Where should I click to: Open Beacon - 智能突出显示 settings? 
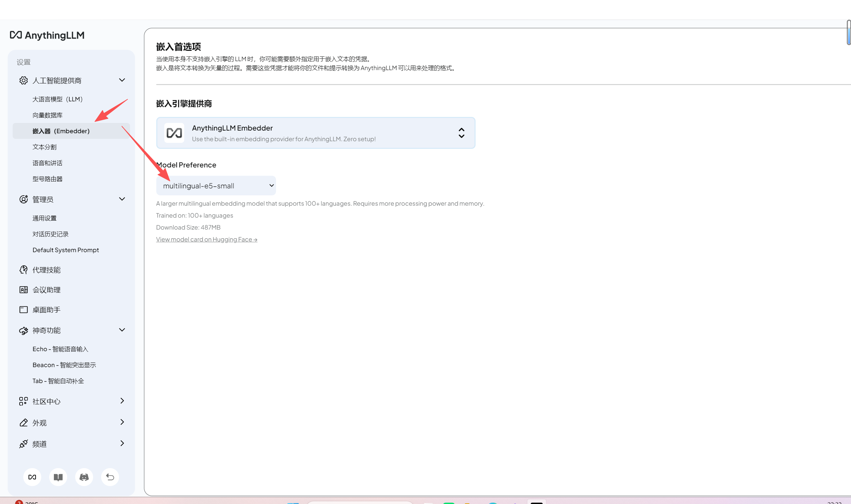64,365
